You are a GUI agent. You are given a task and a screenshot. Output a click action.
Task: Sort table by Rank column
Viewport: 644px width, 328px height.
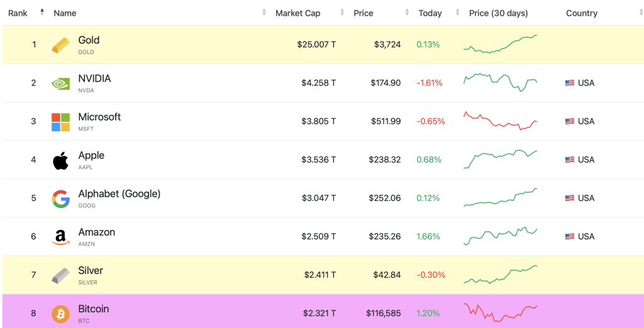(x=18, y=13)
